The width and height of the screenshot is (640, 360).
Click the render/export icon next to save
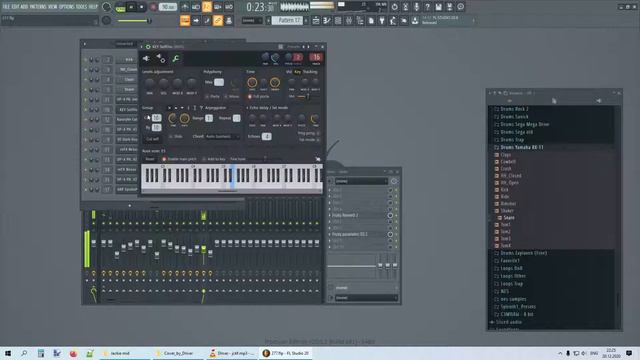[449, 7]
